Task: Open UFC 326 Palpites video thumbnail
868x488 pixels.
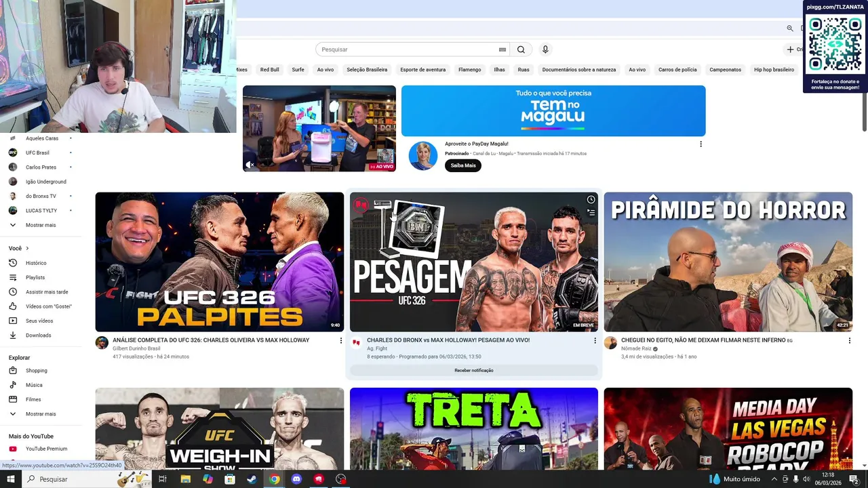Action: coord(220,262)
